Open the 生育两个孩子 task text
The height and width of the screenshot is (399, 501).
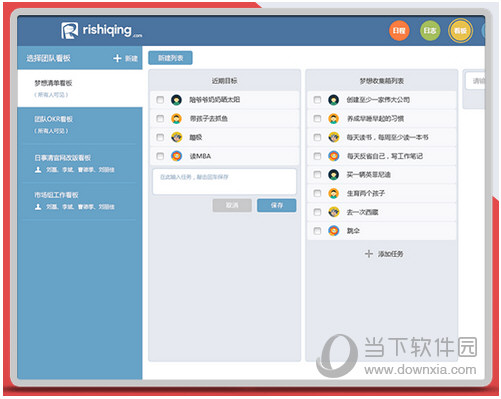(x=366, y=193)
